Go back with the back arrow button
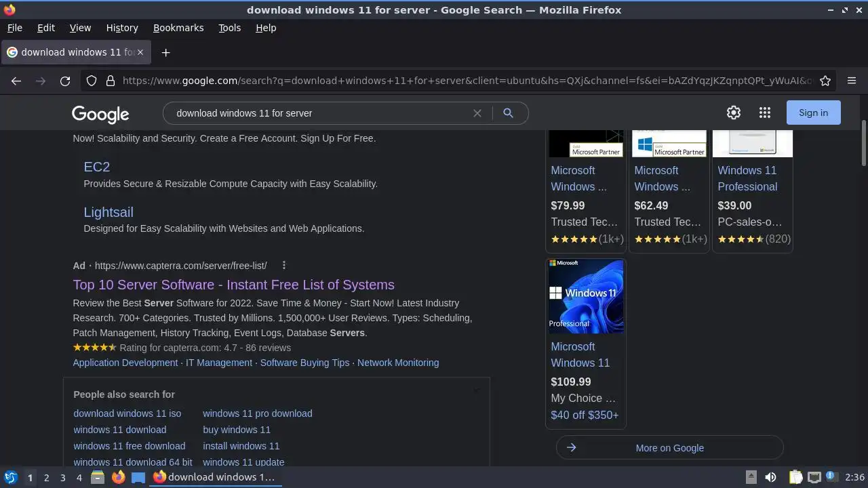This screenshot has width=868, height=488. tap(16, 81)
